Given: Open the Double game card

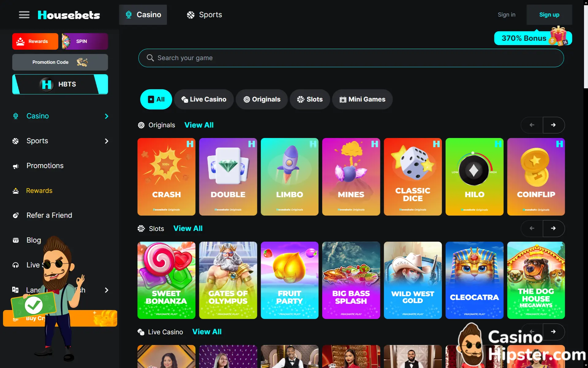Looking at the screenshot, I should [x=228, y=177].
